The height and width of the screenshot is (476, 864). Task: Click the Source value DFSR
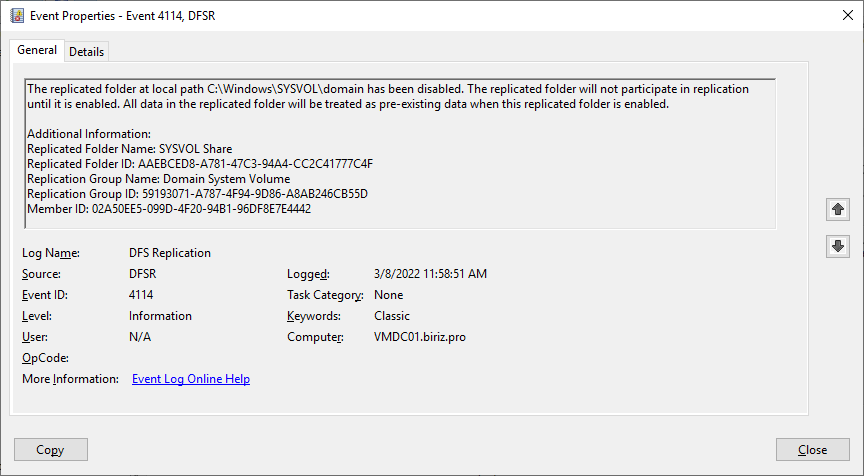(143, 274)
